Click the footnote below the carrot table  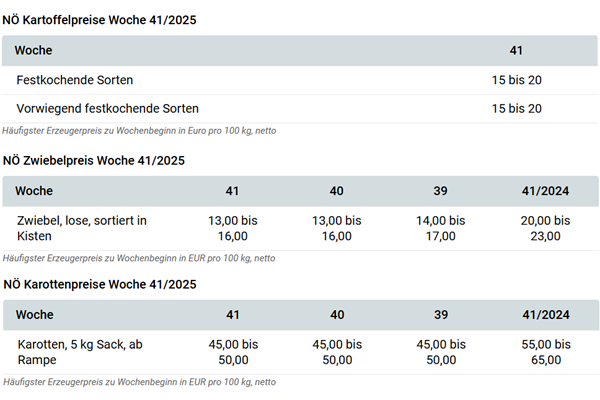[139, 382]
